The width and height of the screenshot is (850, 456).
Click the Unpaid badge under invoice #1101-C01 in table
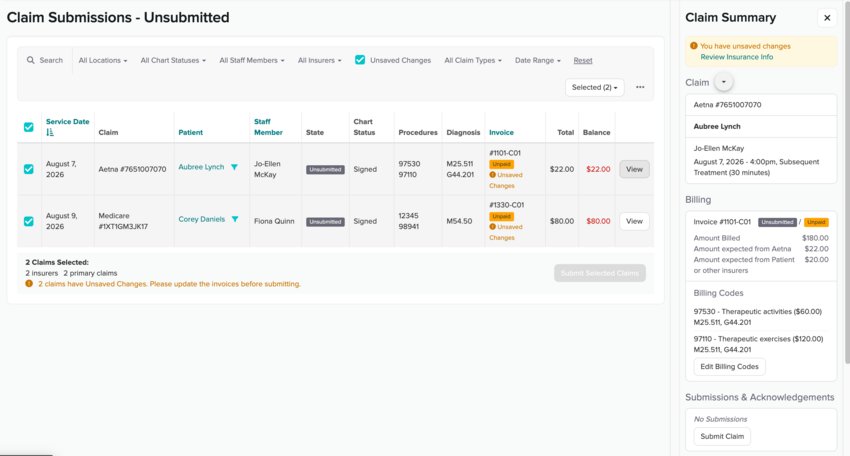pos(501,164)
